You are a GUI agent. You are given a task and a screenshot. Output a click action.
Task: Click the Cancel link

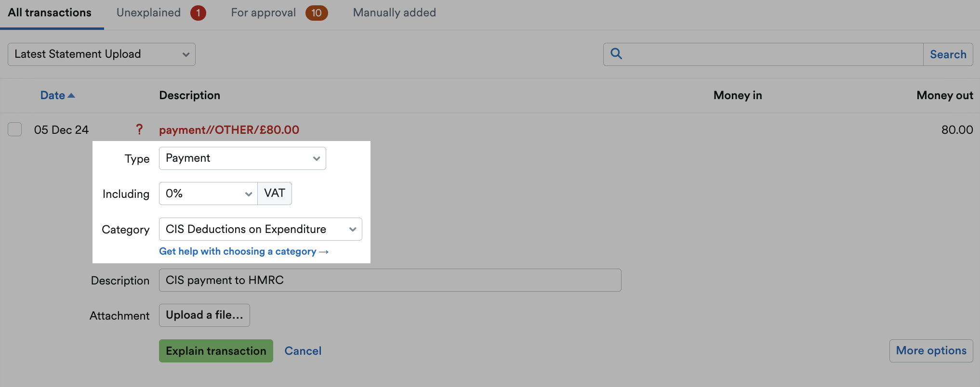coord(303,351)
